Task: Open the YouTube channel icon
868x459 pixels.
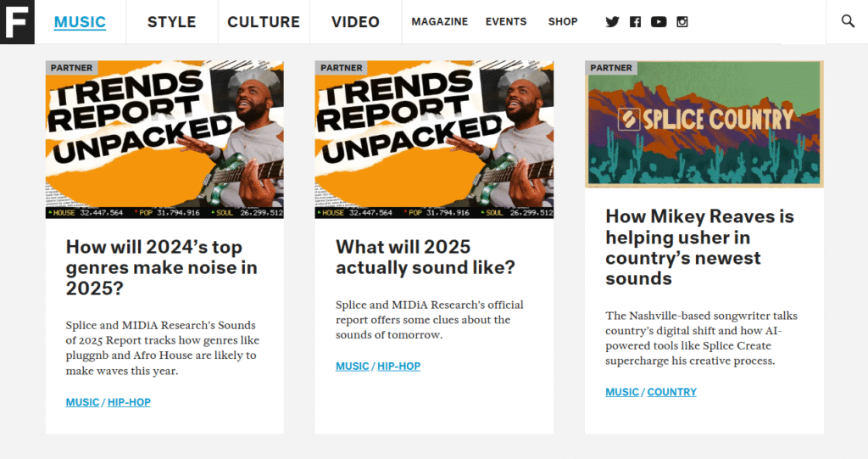Action: tap(659, 21)
